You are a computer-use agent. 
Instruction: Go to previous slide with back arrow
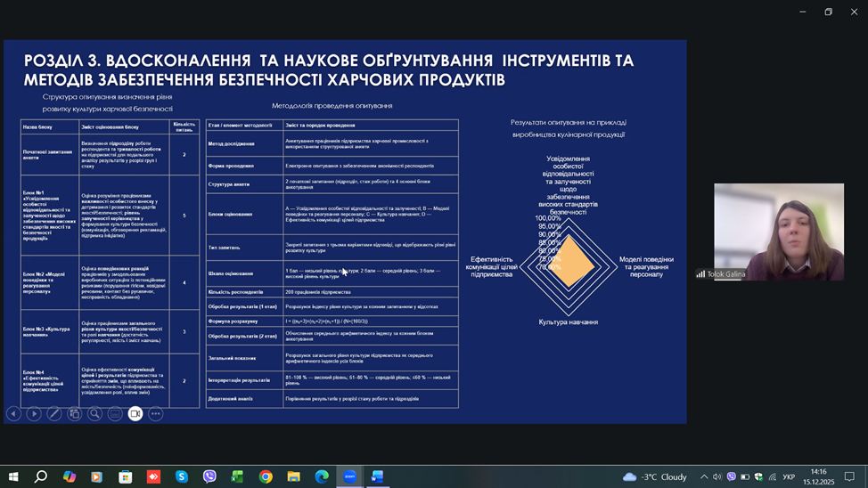[13, 413]
